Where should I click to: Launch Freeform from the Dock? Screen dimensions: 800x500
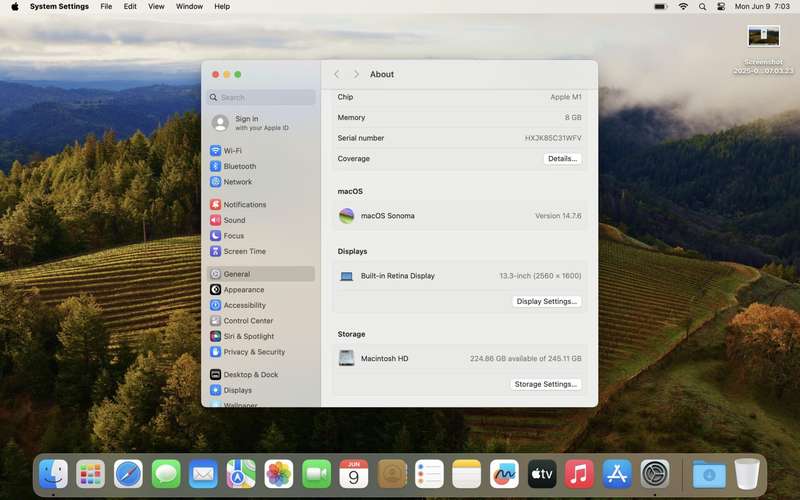pyautogui.click(x=504, y=474)
